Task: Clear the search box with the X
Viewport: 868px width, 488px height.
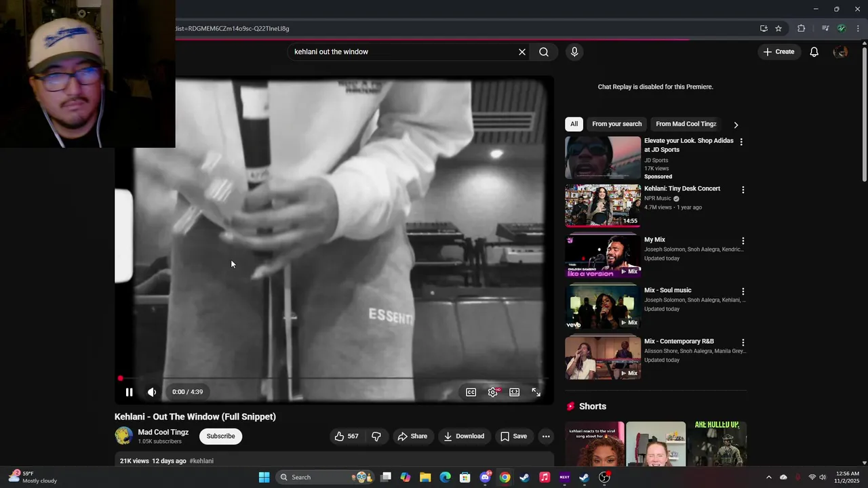Action: (x=522, y=52)
